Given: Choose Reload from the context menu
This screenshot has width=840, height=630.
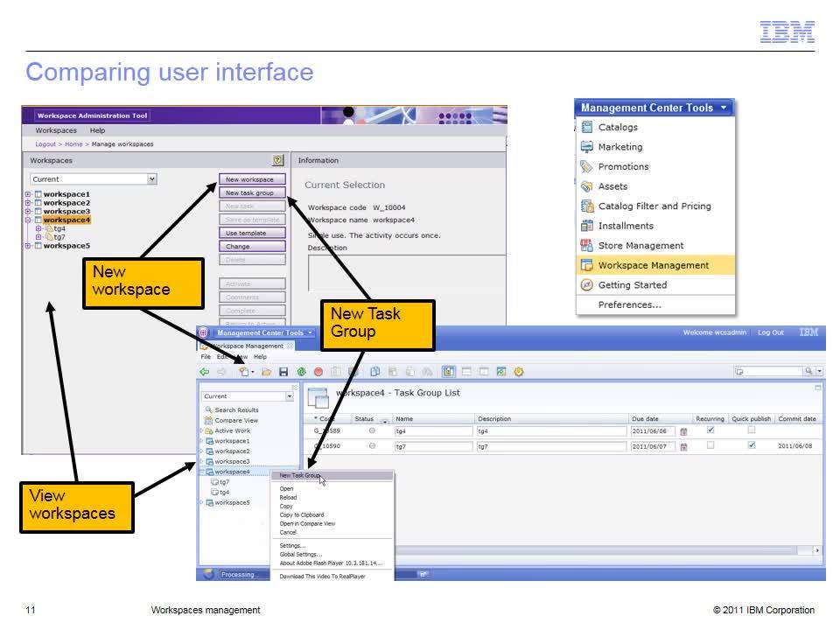Looking at the screenshot, I should [x=288, y=497].
